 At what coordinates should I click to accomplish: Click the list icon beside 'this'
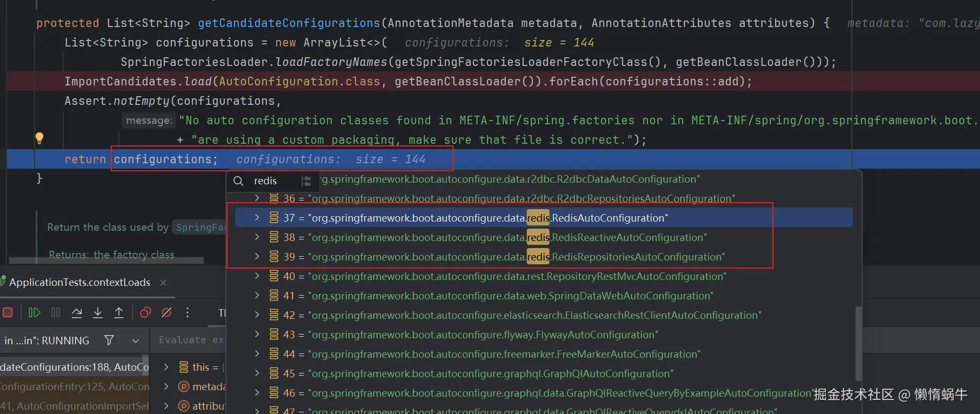(184, 367)
